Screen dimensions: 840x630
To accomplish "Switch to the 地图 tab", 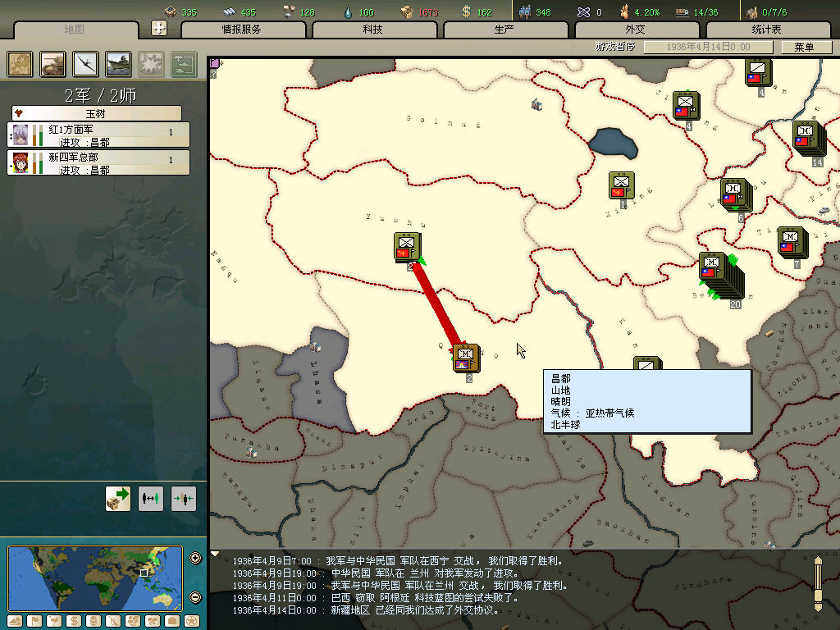I will tap(75, 30).
